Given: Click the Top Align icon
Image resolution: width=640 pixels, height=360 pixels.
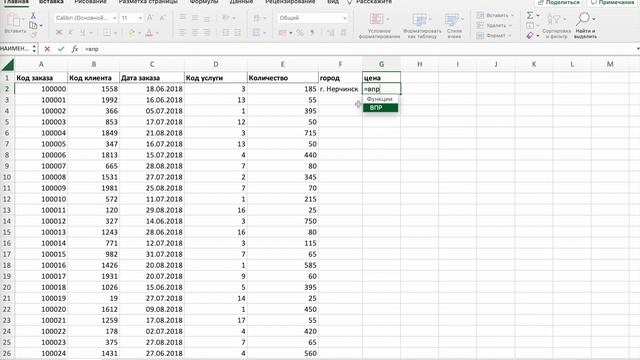Looking at the screenshot, I should click(x=183, y=18).
